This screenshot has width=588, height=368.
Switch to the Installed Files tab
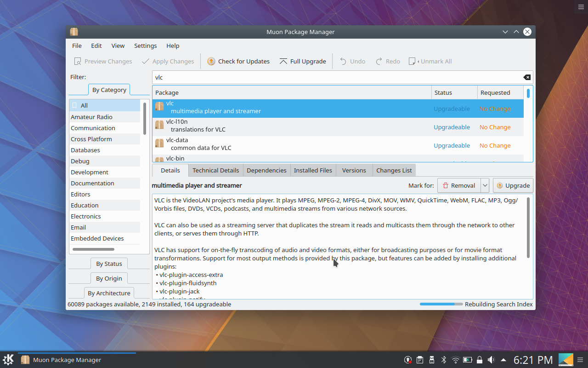(x=313, y=170)
